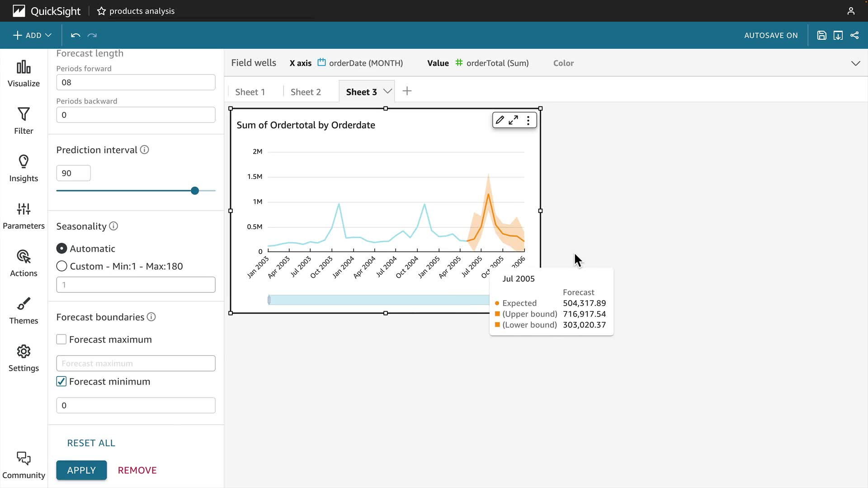Enable the Forecast maximum checkbox

pyautogui.click(x=61, y=339)
